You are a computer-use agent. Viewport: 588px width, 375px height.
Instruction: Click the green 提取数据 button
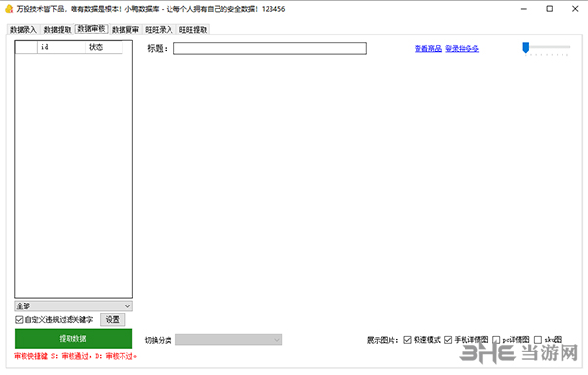tap(73, 339)
